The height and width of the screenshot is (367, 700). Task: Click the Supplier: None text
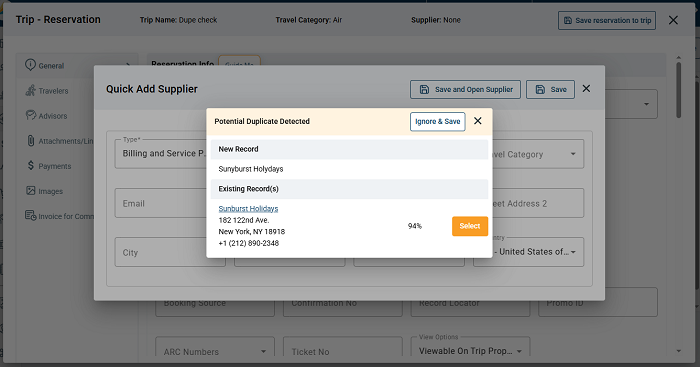pos(436,20)
